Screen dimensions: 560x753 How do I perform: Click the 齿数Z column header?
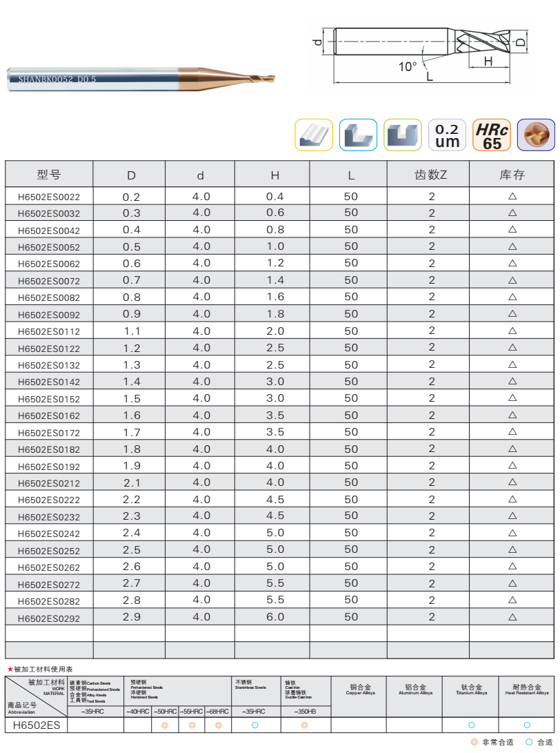(431, 175)
